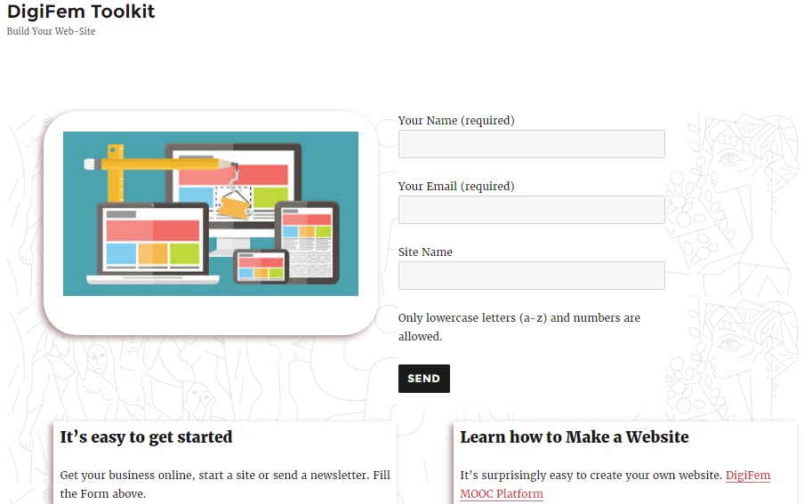Click the yellow block hanging from the crane
Viewport: 812px width, 504px height.
(x=231, y=206)
